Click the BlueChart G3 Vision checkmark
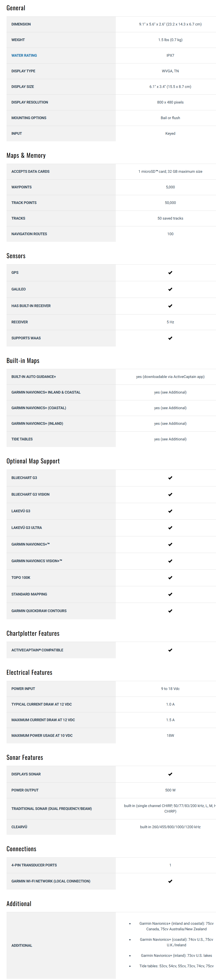The width and height of the screenshot is (216, 980). [x=170, y=495]
